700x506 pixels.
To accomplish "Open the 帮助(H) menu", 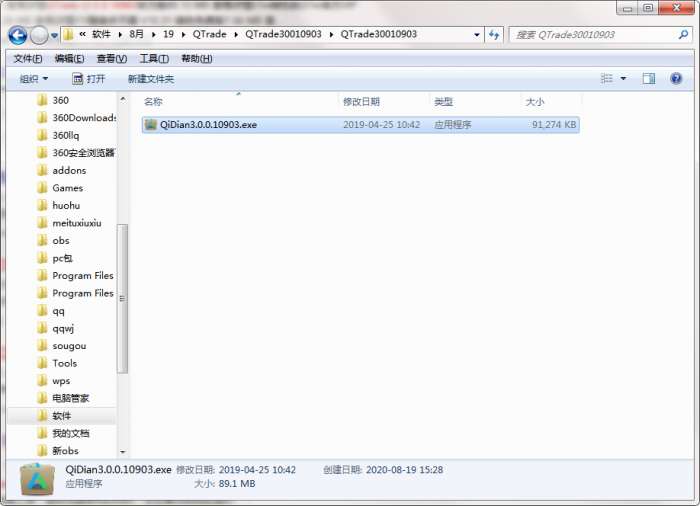I will 196,59.
